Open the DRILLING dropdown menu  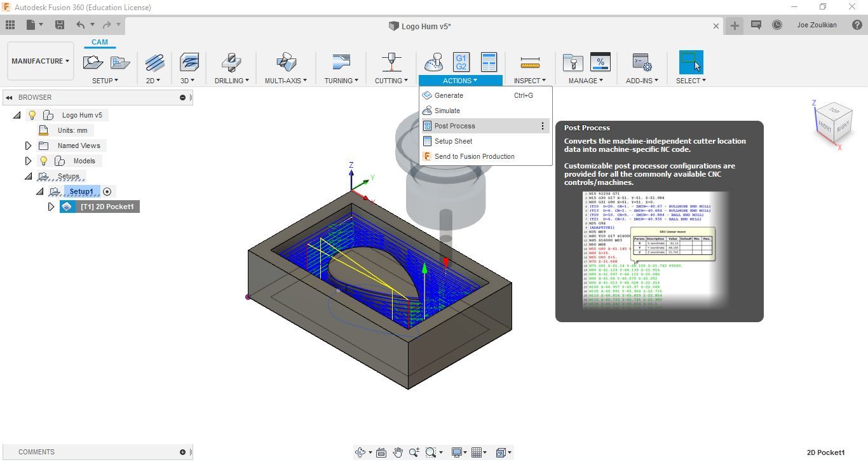231,81
